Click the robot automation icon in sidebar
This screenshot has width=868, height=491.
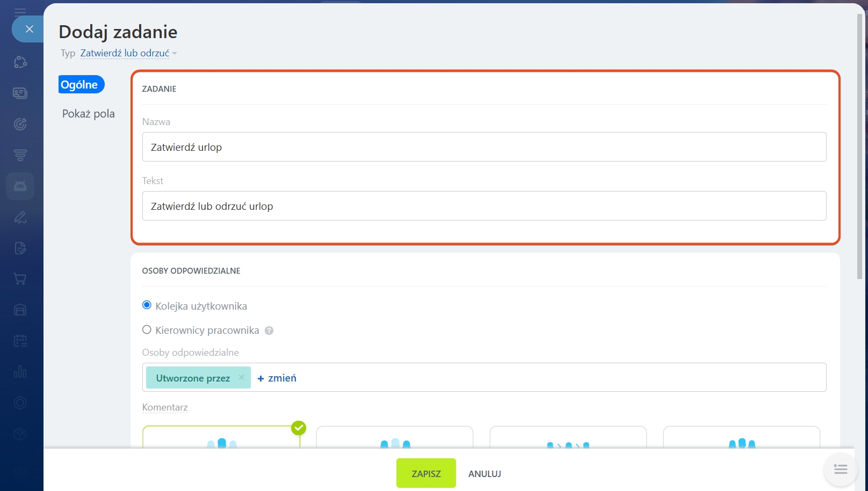(x=20, y=186)
